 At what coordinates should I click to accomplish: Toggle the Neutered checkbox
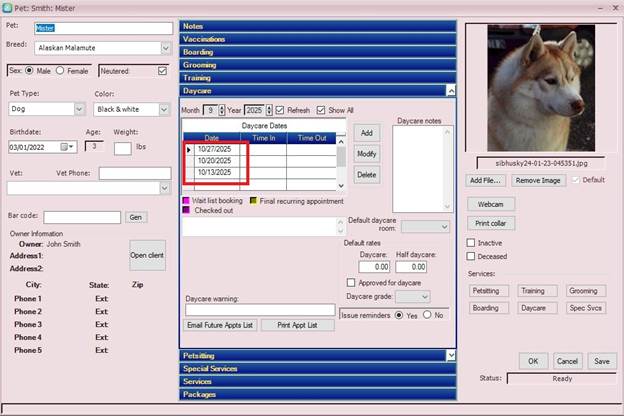162,71
